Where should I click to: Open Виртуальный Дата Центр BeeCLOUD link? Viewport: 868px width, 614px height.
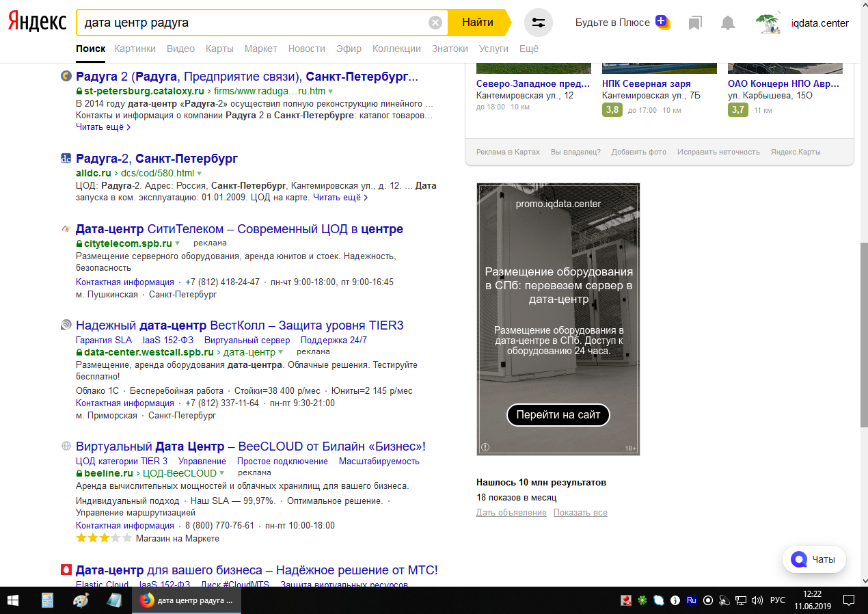pos(251,446)
